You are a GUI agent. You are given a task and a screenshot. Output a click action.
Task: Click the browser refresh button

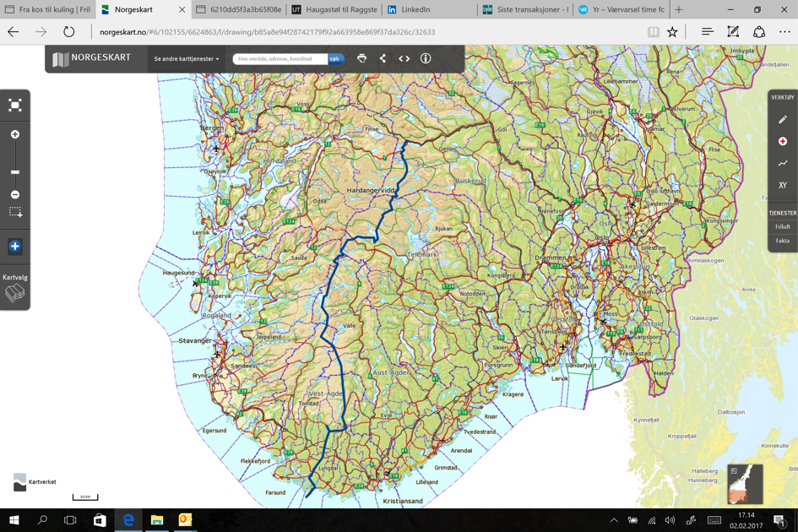point(68,32)
